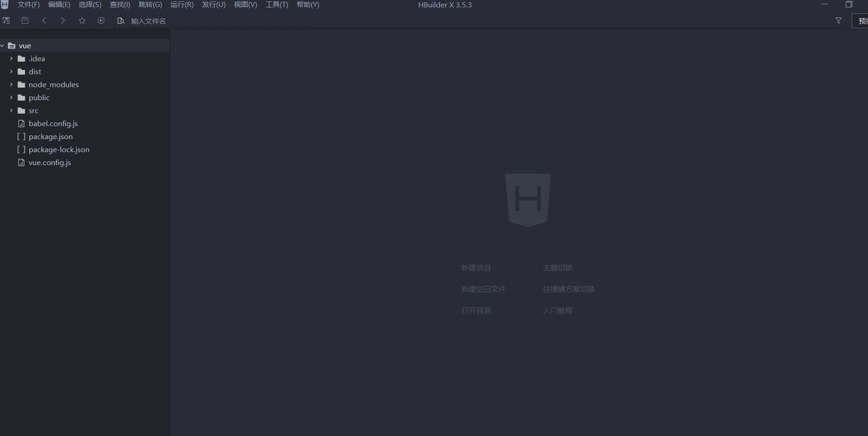The width and height of the screenshot is (868, 436).
Task: Open the 查找(I) menu
Action: (120, 5)
